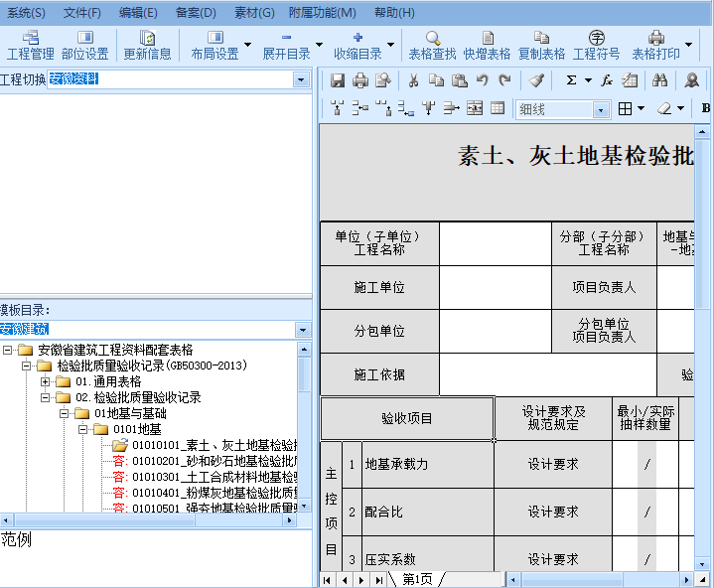
Task: Open the 素材(G) menu
Action: click(253, 13)
